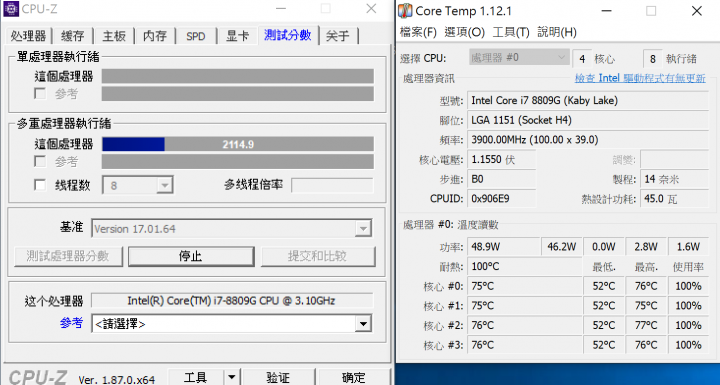This screenshot has height=385, width=720.
Task: Minimize the Core Temp window
Action: (606, 11)
